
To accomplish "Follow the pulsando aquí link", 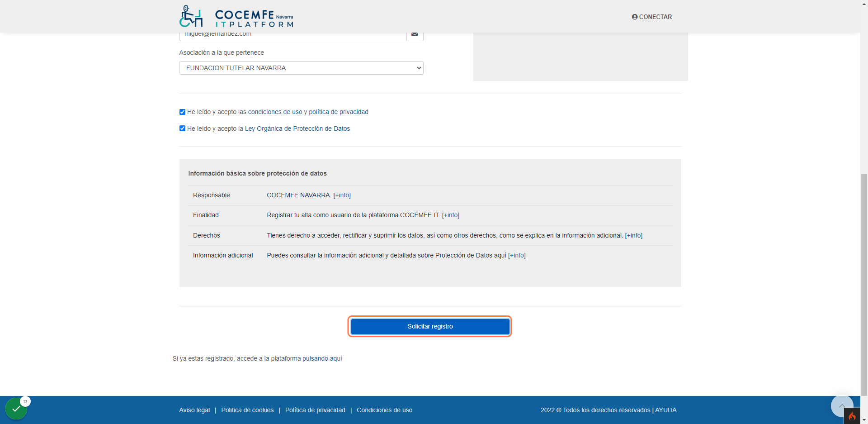I will point(322,358).
